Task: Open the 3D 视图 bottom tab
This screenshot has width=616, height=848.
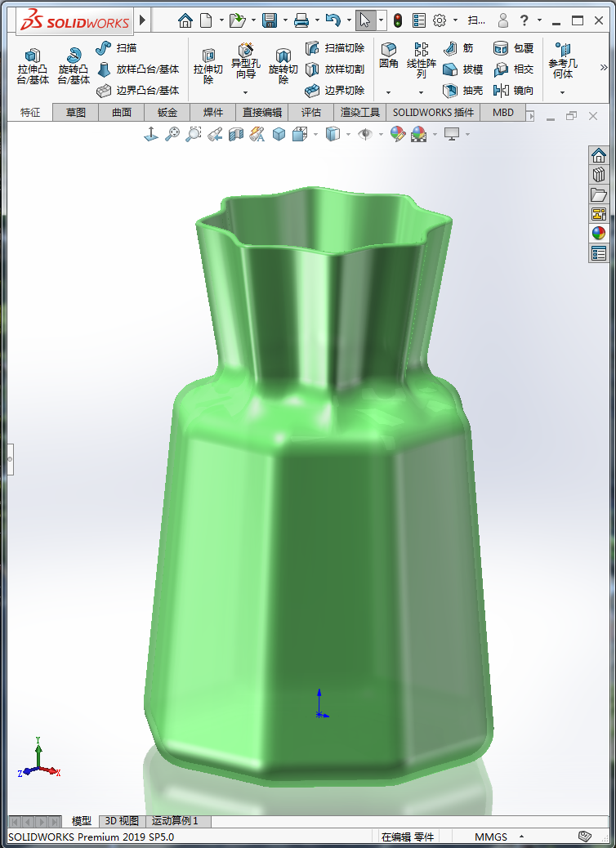Action: pyautogui.click(x=122, y=821)
